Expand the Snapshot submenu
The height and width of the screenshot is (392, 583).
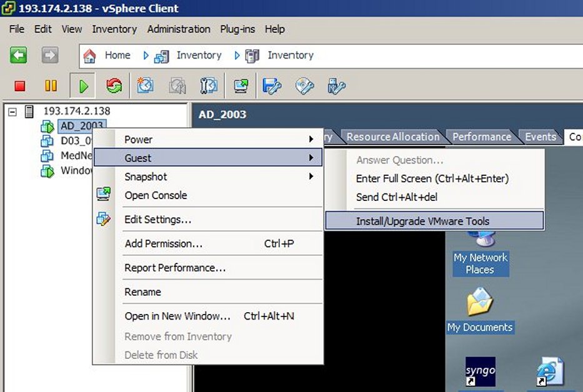(x=208, y=177)
